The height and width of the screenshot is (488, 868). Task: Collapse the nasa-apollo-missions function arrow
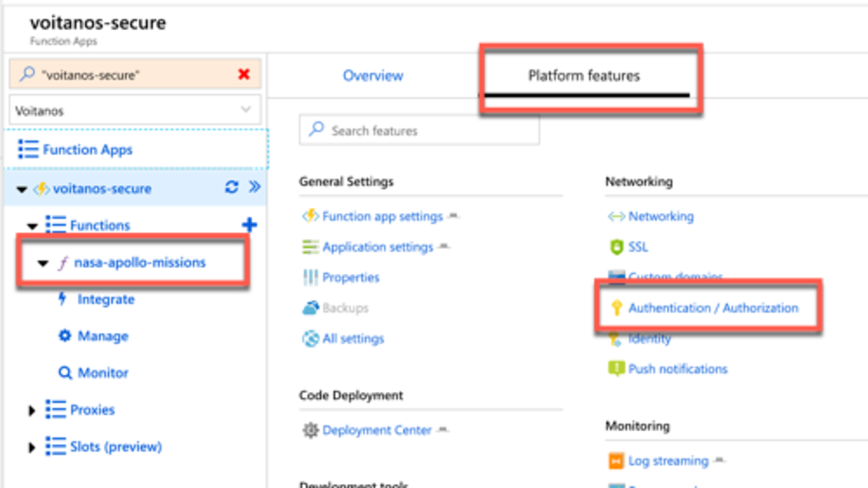click(43, 263)
